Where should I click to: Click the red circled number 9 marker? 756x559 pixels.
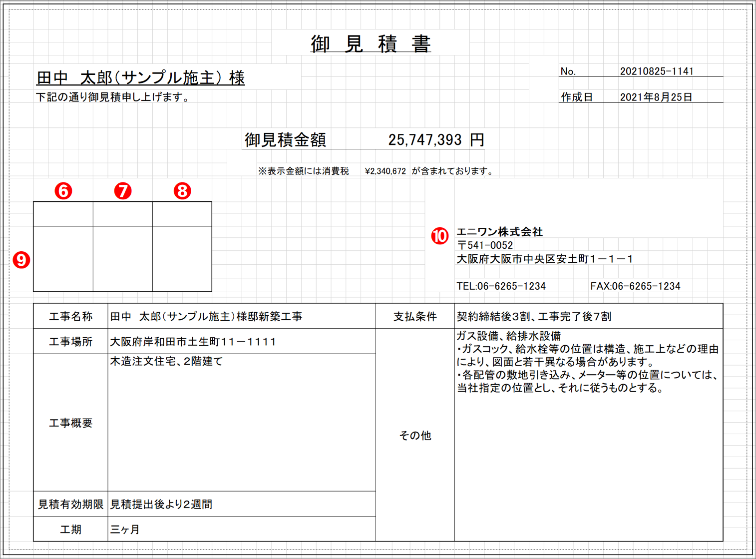tap(21, 259)
